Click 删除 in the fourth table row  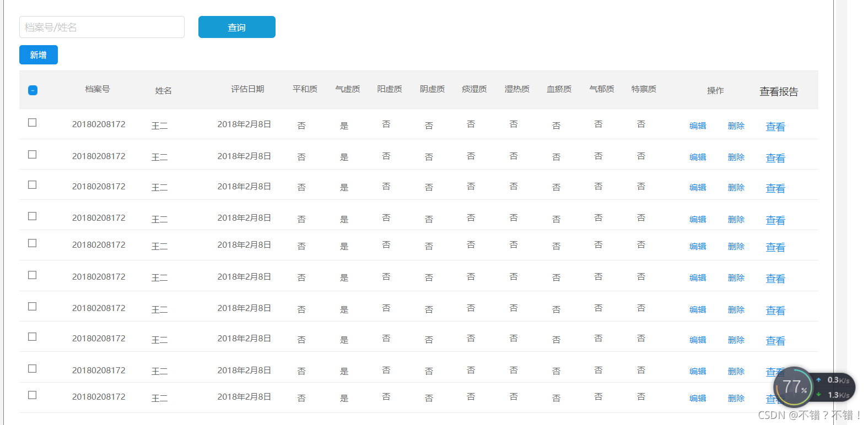736,219
